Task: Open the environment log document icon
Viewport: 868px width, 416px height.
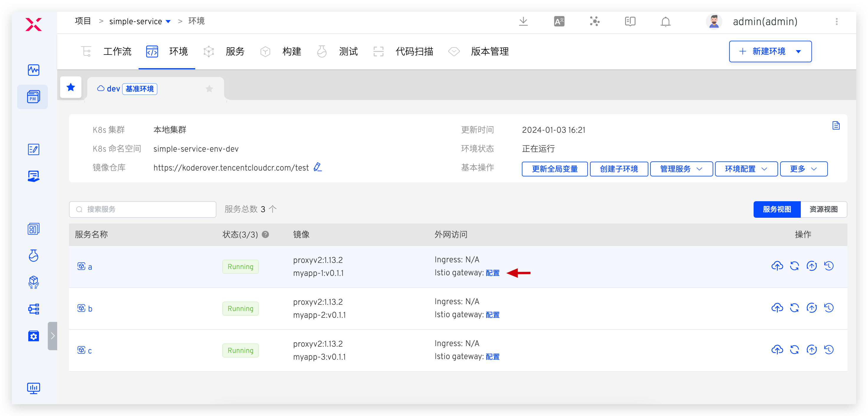Action: tap(836, 125)
